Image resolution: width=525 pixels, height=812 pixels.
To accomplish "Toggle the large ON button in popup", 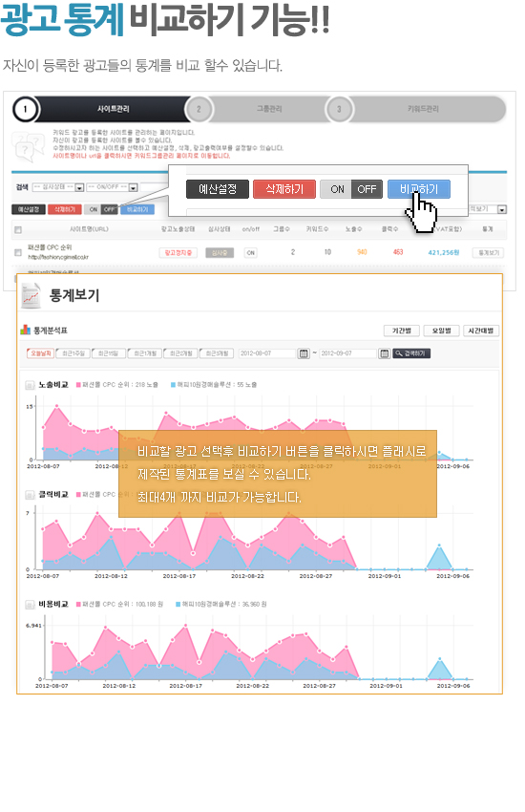I will click(336, 189).
